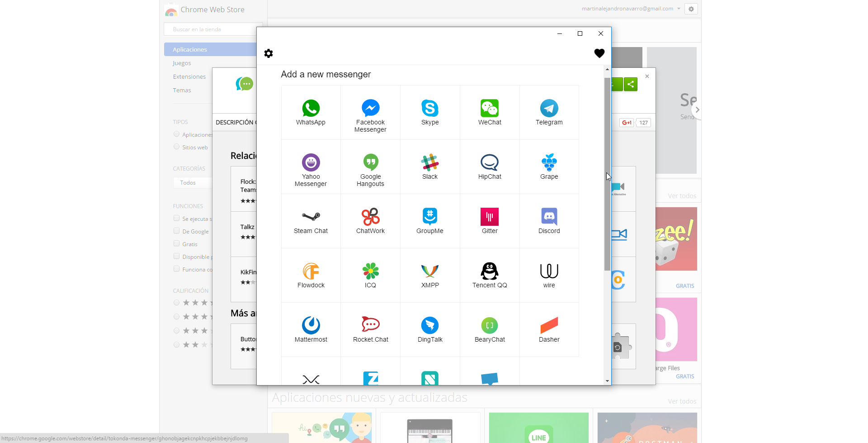The width and height of the screenshot is (868, 443).
Task: Enable the Funciona con Drive checkbox
Action: [176, 269]
